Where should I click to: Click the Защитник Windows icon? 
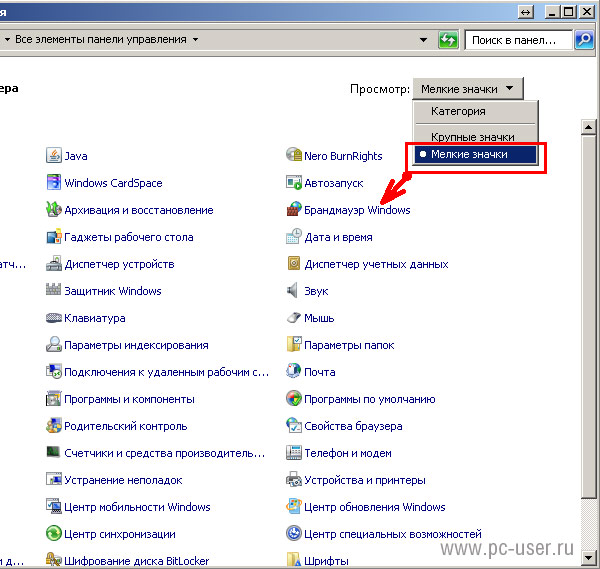click(x=54, y=290)
